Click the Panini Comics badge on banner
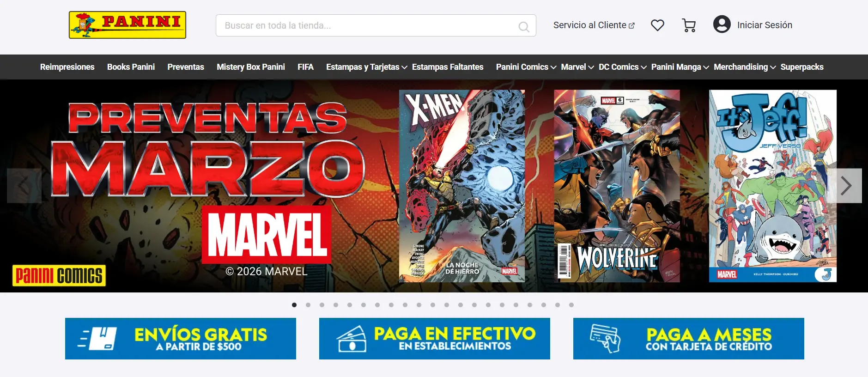The height and width of the screenshot is (377, 868). 59,276
